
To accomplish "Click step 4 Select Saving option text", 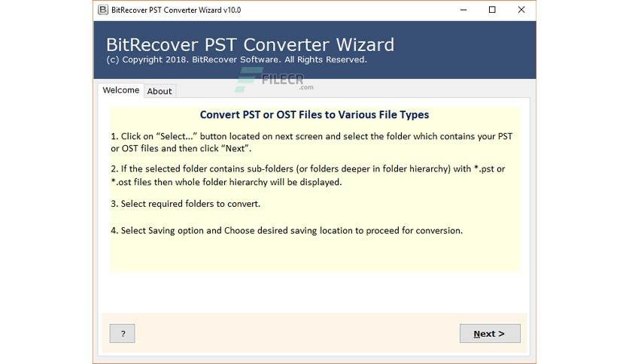I will pos(287,230).
